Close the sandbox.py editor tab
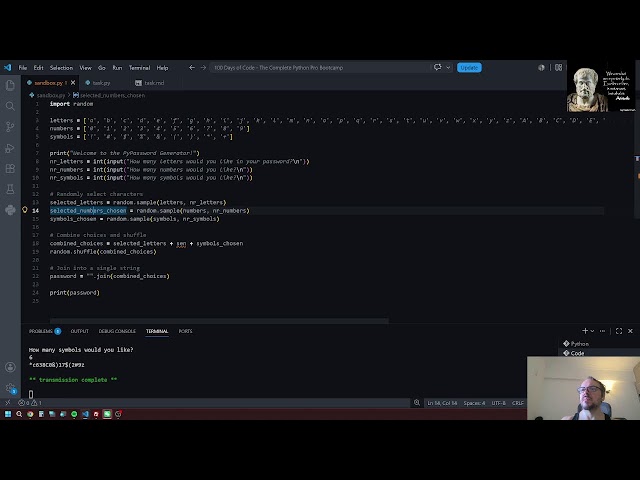Screen dimensions: 640x480 pos(73,82)
